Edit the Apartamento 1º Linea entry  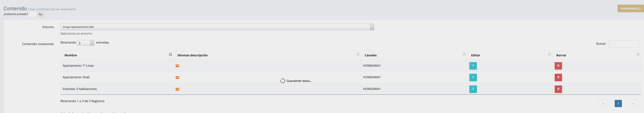(473, 66)
